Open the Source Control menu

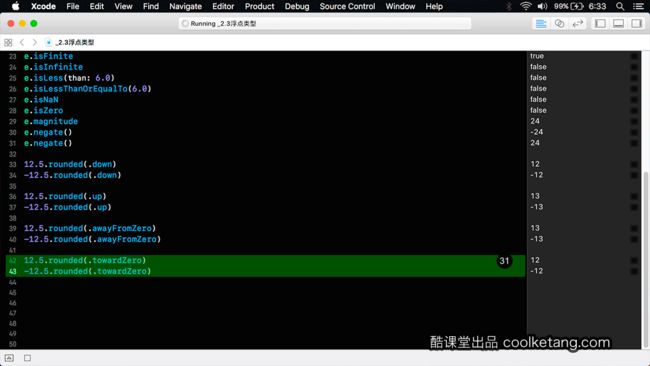tap(347, 6)
